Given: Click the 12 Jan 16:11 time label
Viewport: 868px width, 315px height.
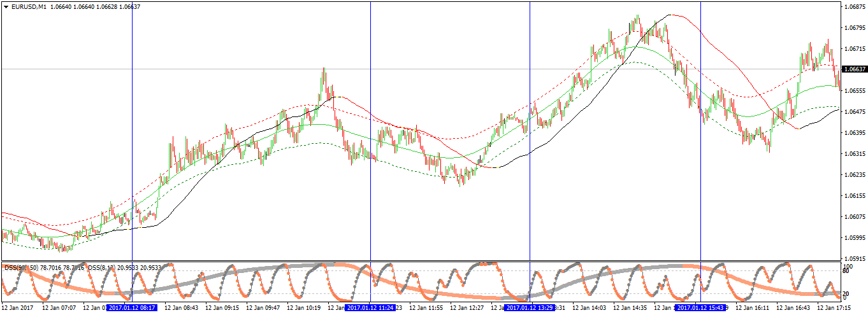Looking at the screenshot, I should (752, 308).
